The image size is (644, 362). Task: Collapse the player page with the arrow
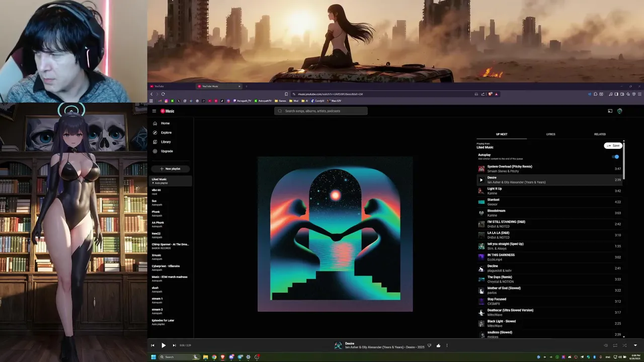[x=635, y=345]
